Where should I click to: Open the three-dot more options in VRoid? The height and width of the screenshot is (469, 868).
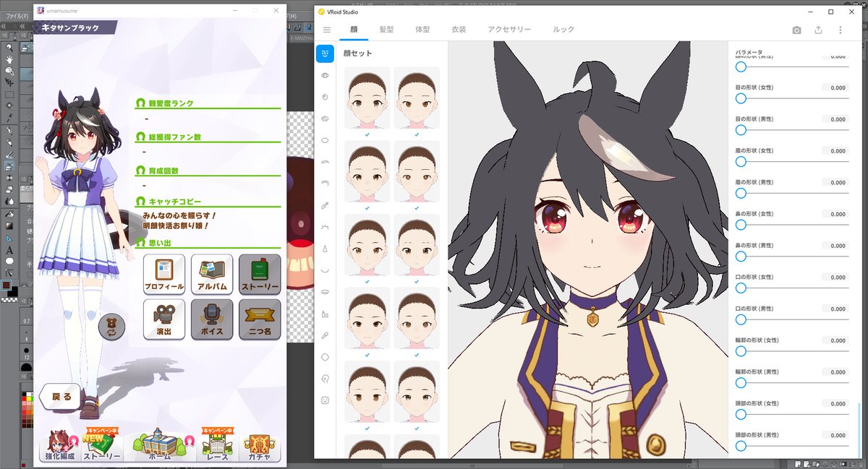coord(840,30)
